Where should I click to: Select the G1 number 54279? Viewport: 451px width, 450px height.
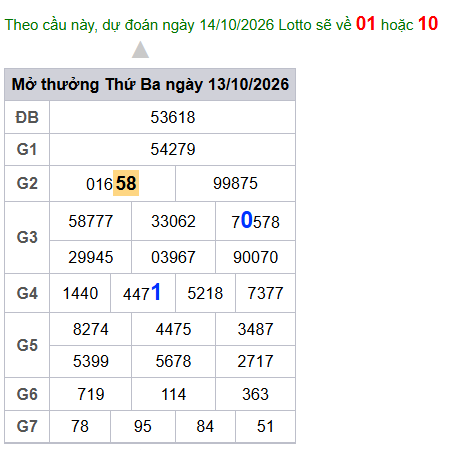pyautogui.click(x=173, y=149)
